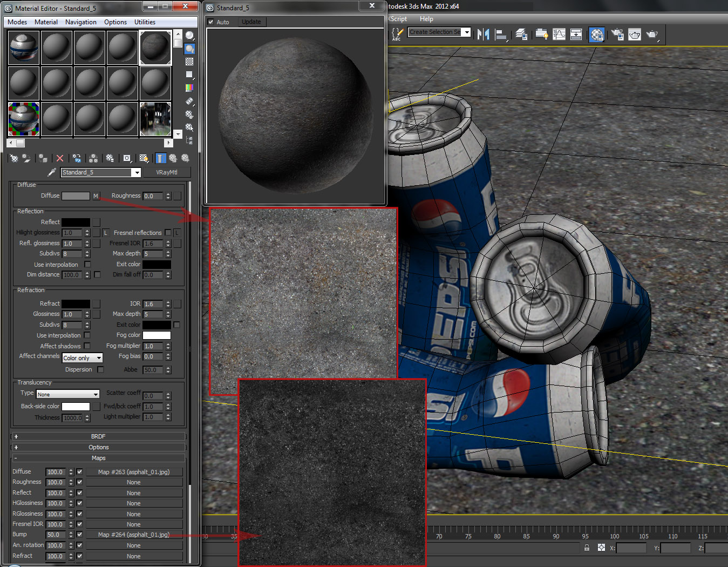Click the Update button in preview window
The width and height of the screenshot is (728, 567).
(x=251, y=22)
